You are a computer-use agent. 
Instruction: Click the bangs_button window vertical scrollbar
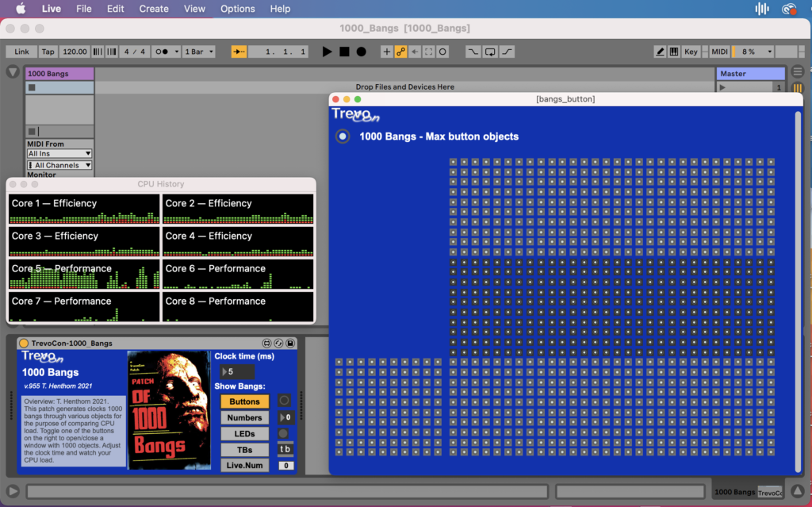point(798,290)
